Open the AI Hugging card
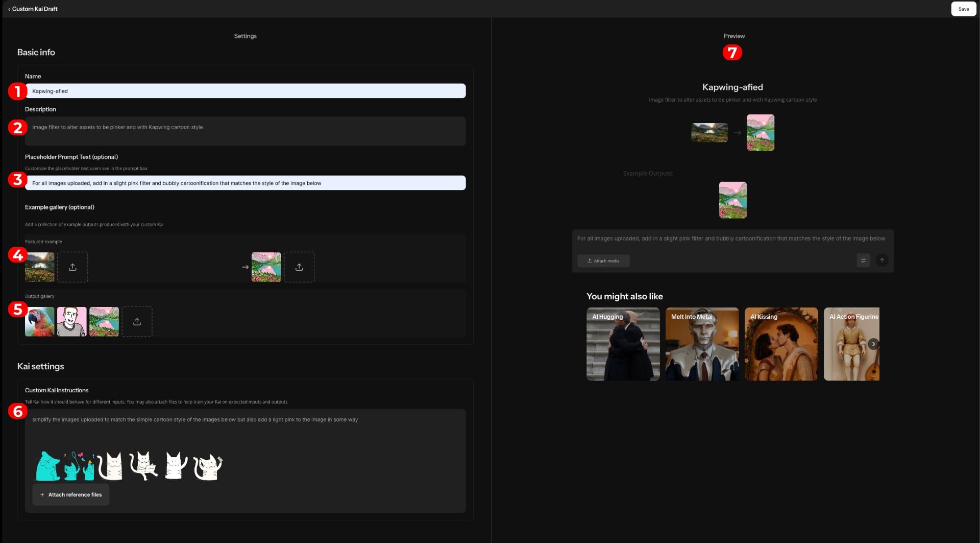 click(623, 344)
